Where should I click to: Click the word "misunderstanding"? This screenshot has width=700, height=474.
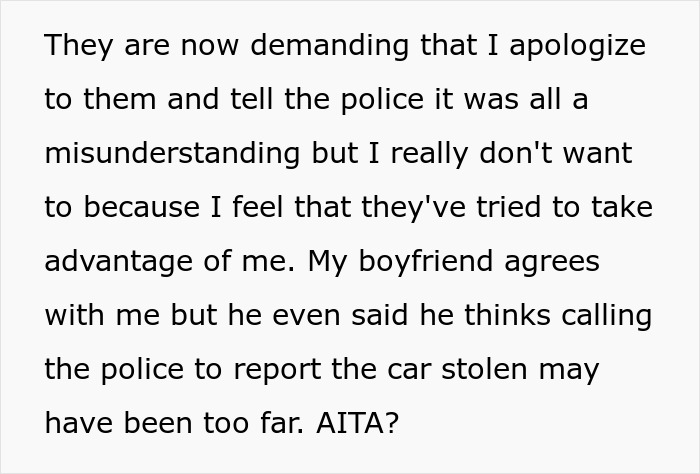(x=172, y=154)
